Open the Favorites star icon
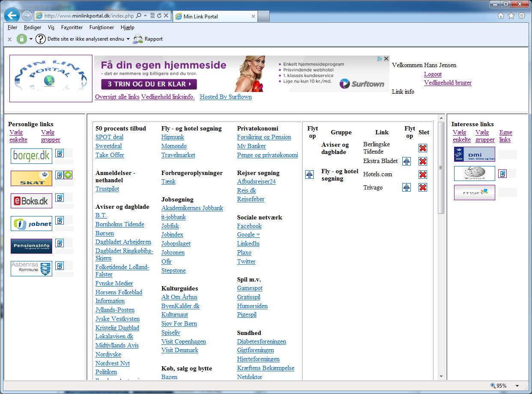Viewport: 532px width, 394px height. tap(511, 16)
